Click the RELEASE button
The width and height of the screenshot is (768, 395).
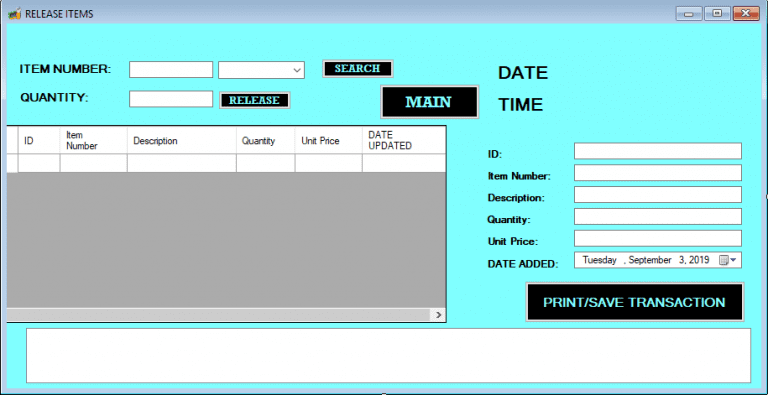pyautogui.click(x=254, y=100)
